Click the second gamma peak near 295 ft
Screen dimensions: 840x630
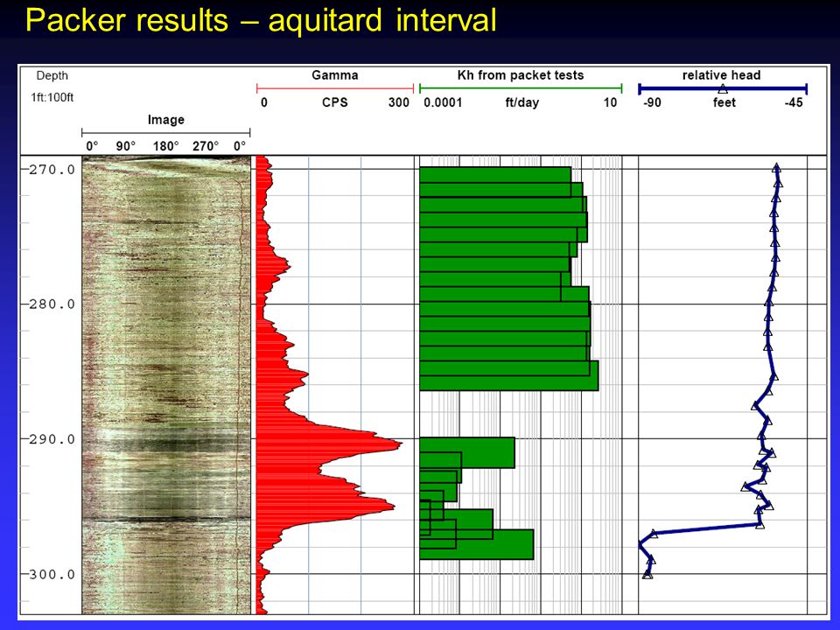pyautogui.click(x=390, y=506)
